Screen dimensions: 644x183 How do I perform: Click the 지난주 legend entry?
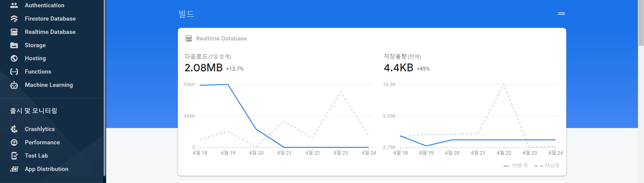pos(547,166)
